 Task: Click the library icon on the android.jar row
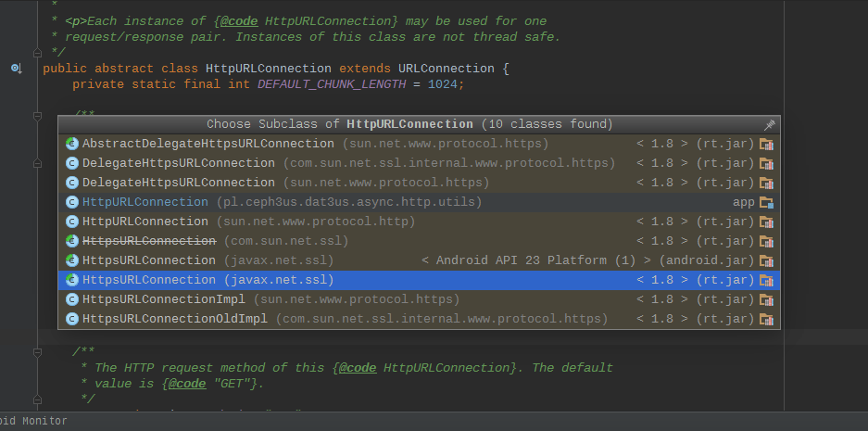point(766,260)
